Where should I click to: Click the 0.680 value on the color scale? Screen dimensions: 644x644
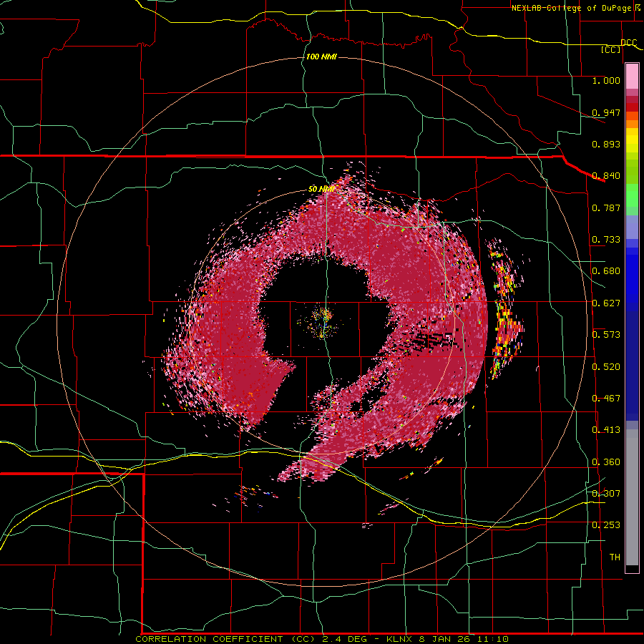tap(606, 271)
